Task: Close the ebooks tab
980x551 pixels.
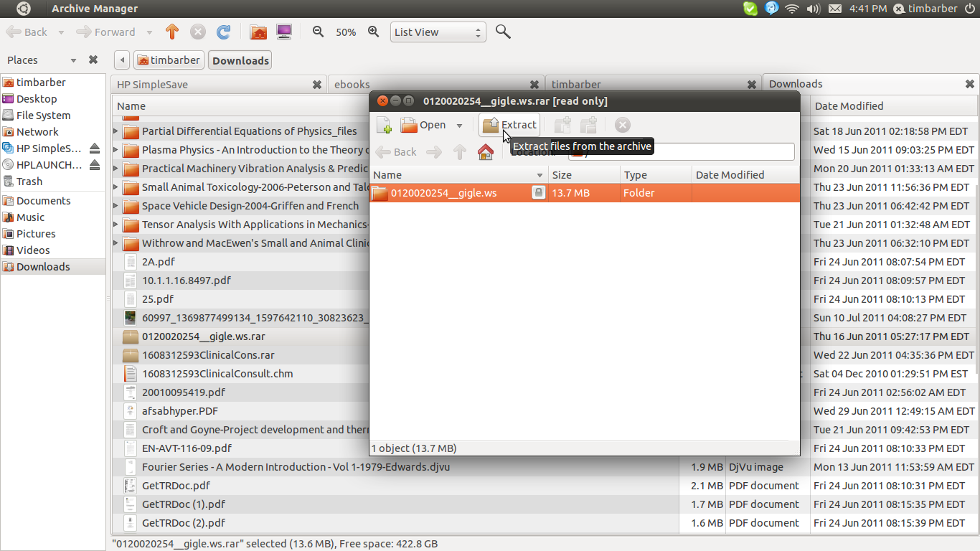Action: pos(534,85)
